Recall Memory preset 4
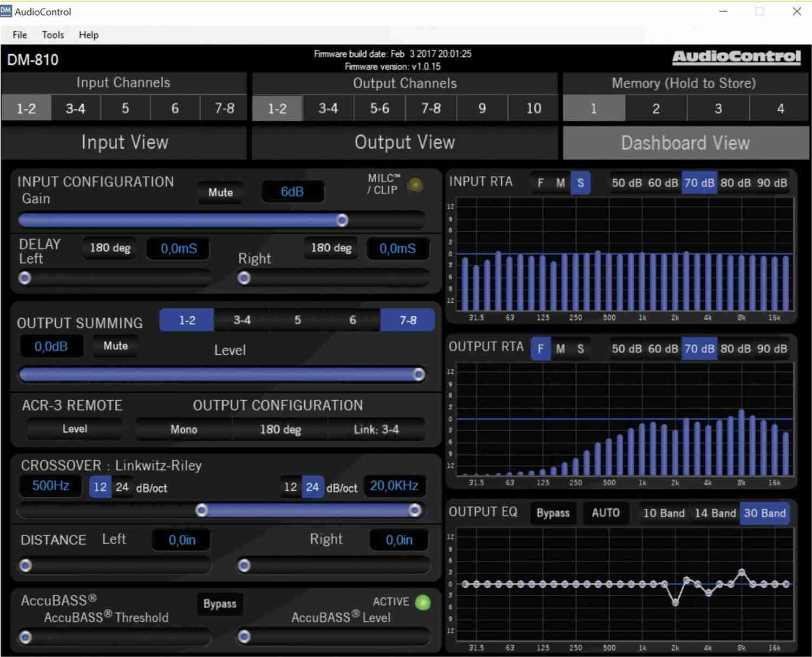This screenshot has width=812, height=657. pyautogui.click(x=780, y=108)
